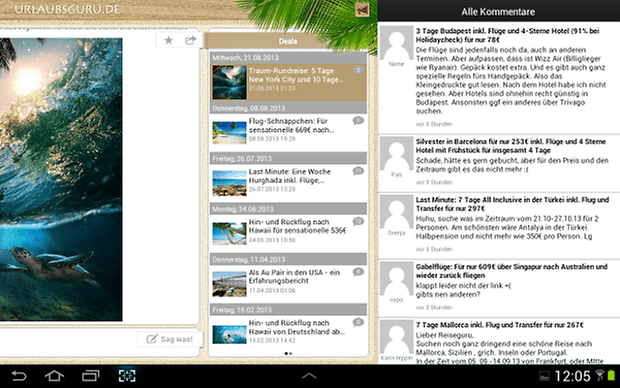The height and width of the screenshot is (388, 620).
Task: Open comment bubble on Hawaii von Deutschland deal
Action: [x=358, y=322]
